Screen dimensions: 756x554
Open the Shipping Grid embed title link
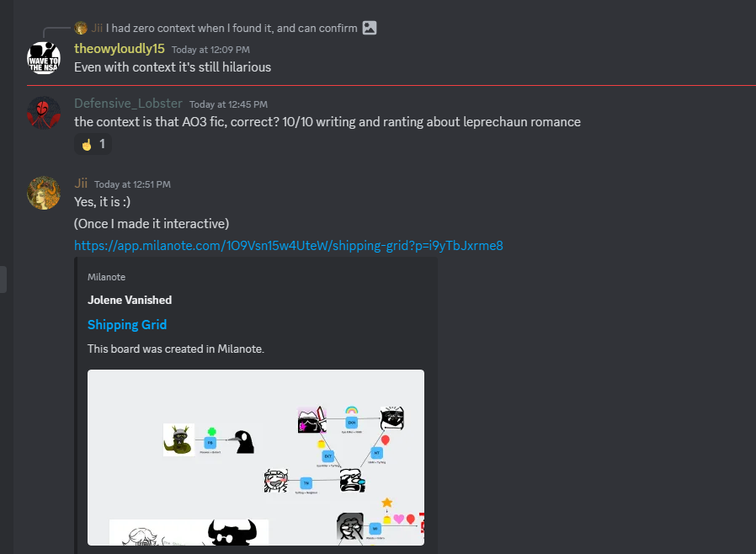point(127,324)
